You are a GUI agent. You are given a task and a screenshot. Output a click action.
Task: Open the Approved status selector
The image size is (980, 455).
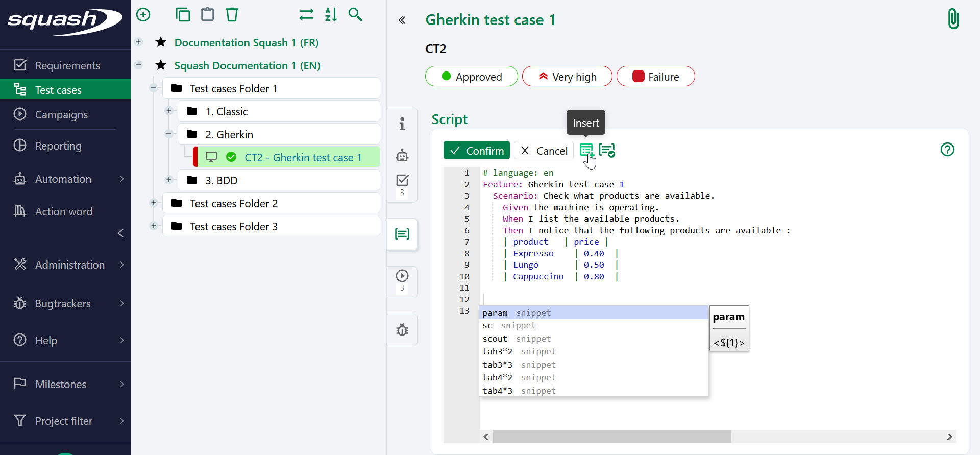tap(471, 77)
